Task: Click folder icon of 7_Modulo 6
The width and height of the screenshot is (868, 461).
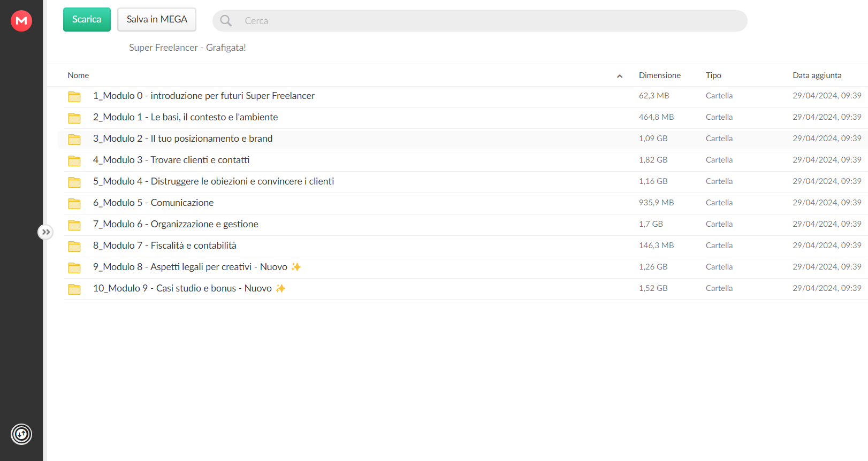Action: coord(74,225)
